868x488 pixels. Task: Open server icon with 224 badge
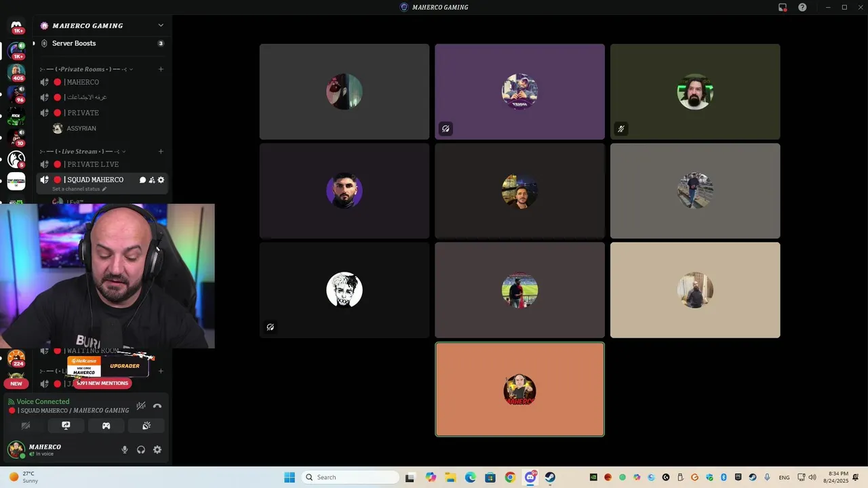(16, 358)
